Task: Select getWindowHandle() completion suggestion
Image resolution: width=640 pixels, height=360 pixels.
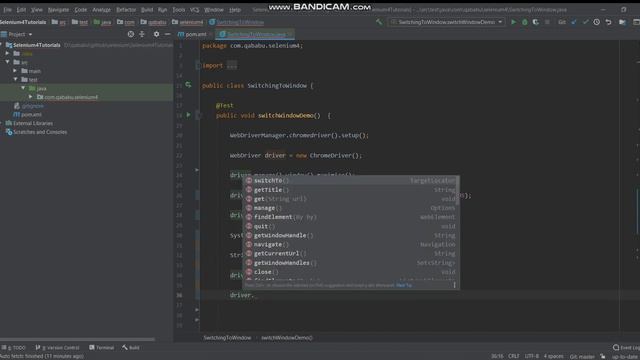Action: [351, 235]
